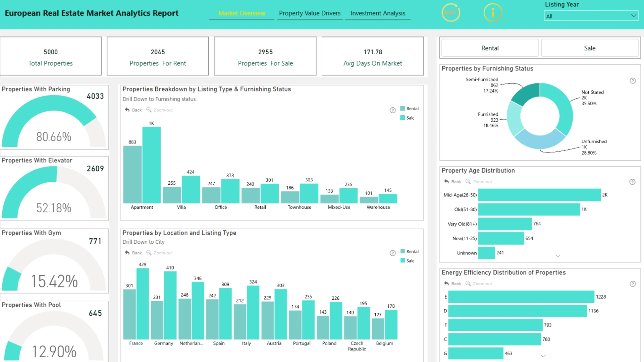Toggle the Rental filter button
Image resolution: width=644 pixels, height=362 pixels.
490,48
